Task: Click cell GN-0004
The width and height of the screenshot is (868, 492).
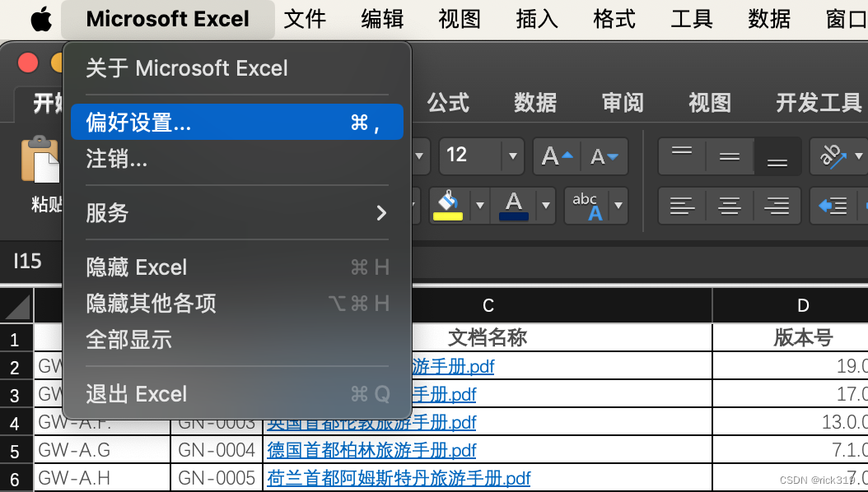Action: pyautogui.click(x=217, y=450)
